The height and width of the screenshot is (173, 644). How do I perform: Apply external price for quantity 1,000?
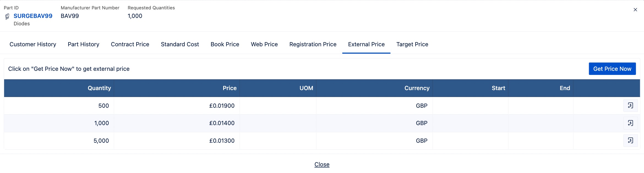630,123
